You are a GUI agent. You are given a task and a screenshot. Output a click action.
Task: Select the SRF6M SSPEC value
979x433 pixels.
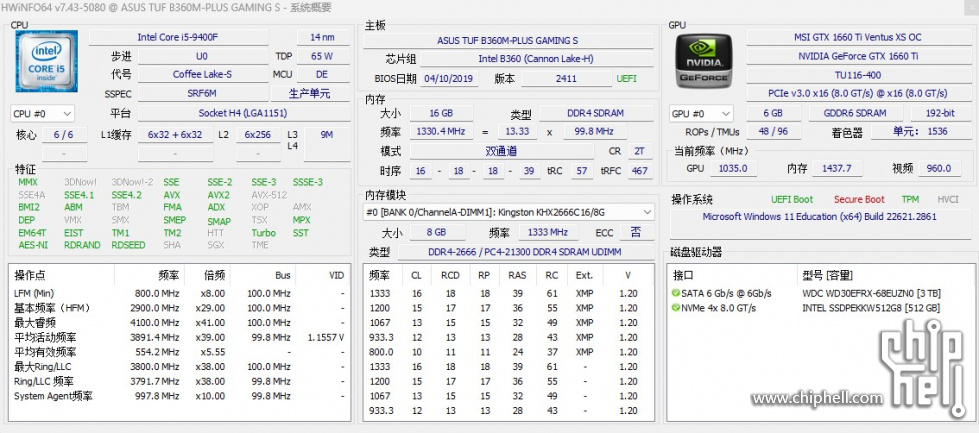pos(202,94)
